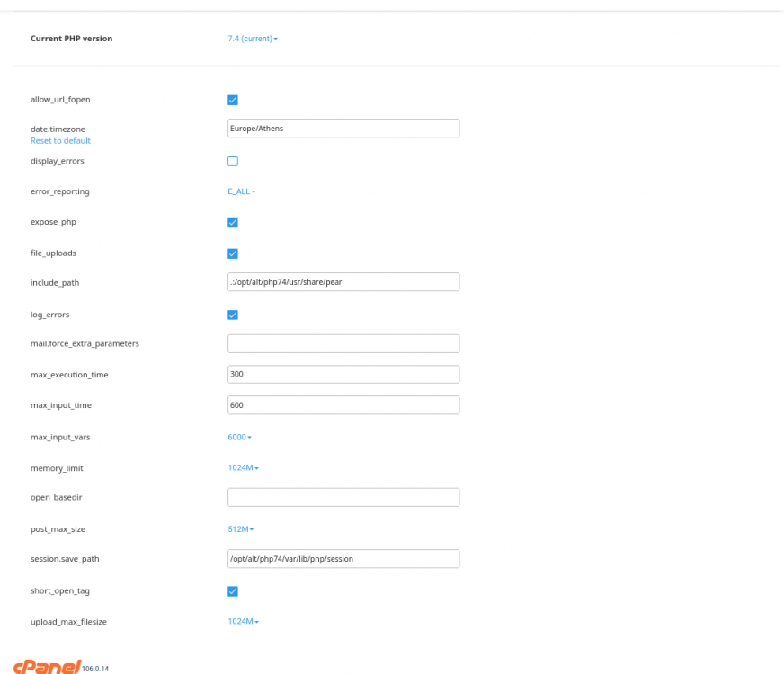Select the max_execution_time value 300
This screenshot has width=784, height=674.
coord(343,374)
